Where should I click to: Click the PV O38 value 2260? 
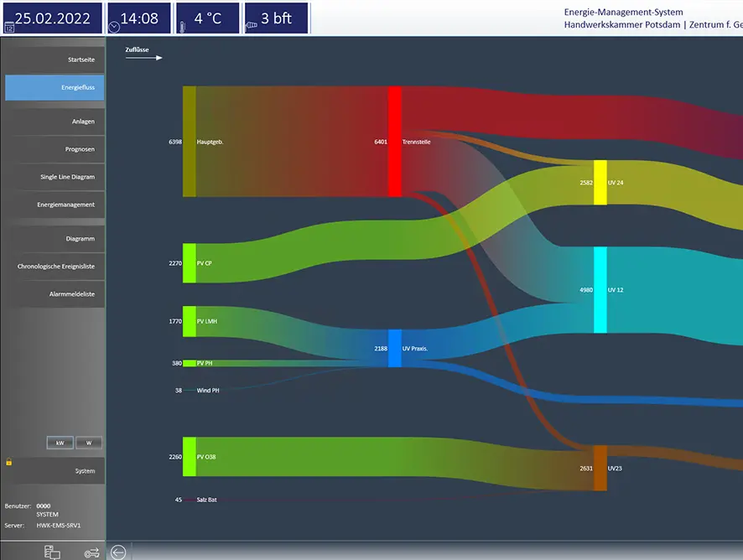click(x=175, y=457)
